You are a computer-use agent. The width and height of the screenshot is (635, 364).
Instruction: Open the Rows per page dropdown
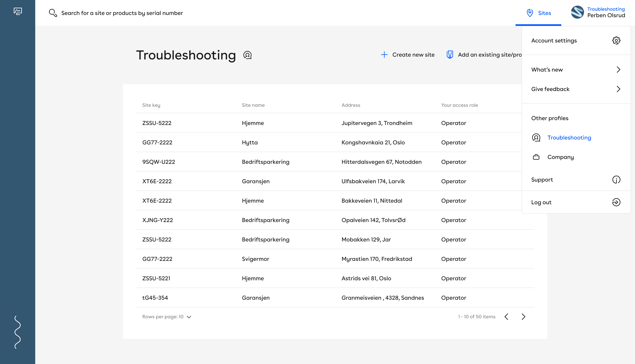[167, 317]
